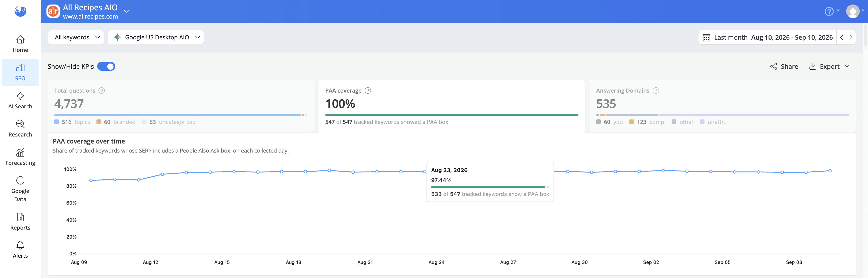Click the calendar icon in date range
The height and width of the screenshot is (278, 868).
click(706, 37)
